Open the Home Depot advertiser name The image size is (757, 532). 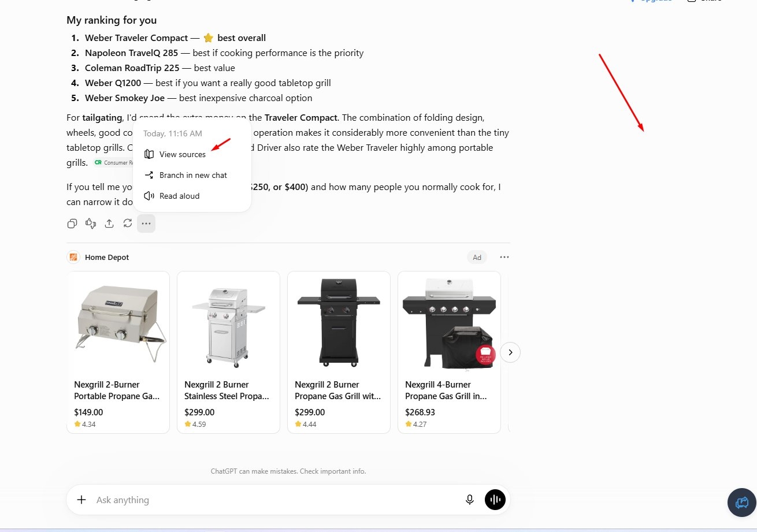coord(107,257)
